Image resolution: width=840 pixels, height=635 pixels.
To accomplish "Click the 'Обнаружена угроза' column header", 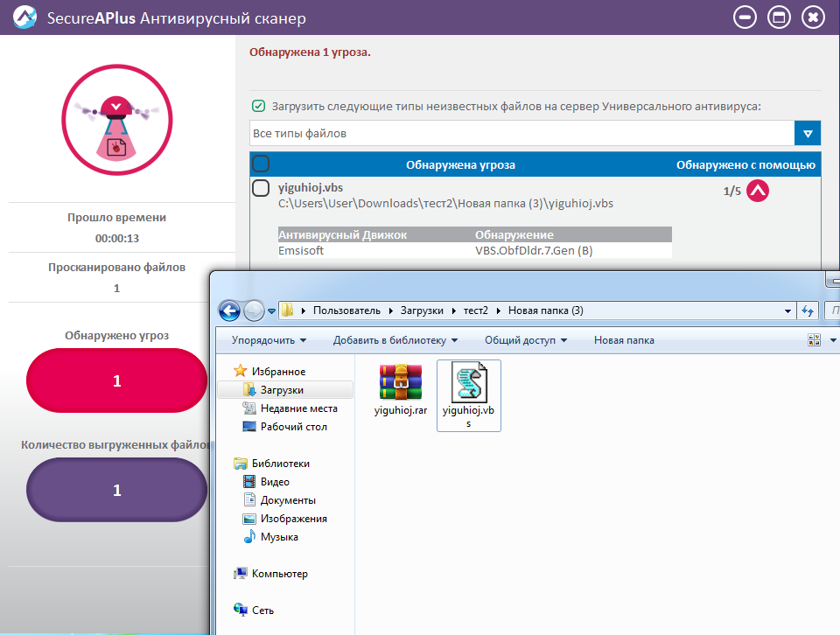I will pos(460,165).
